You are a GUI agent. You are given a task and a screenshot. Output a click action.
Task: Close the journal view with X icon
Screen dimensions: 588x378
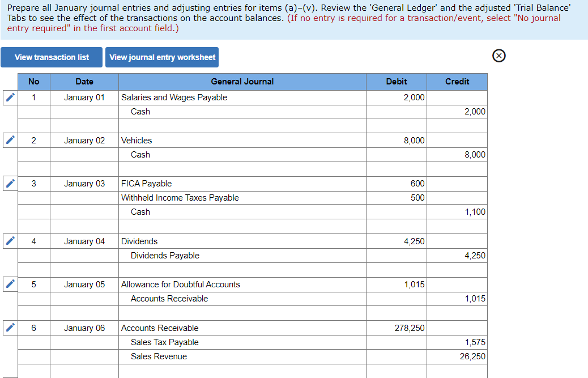[498, 56]
